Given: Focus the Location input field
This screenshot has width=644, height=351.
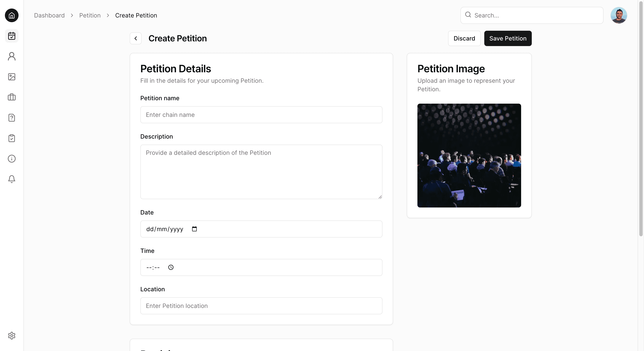Looking at the screenshot, I should click(261, 306).
